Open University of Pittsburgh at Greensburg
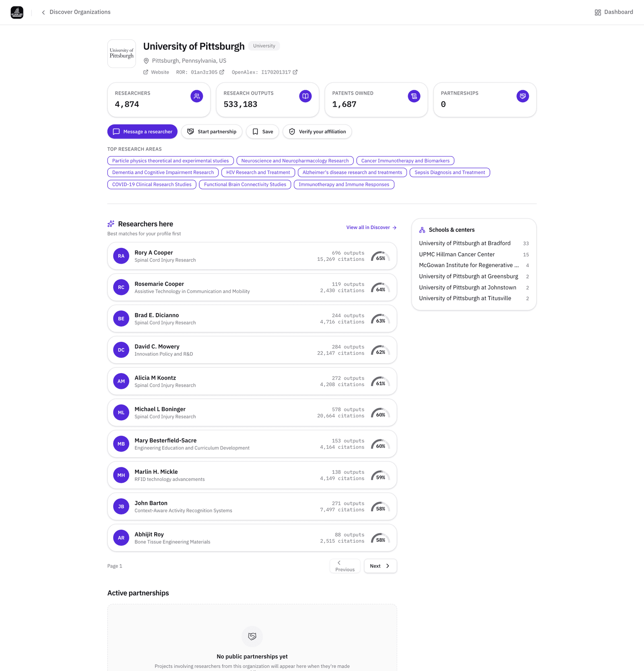The image size is (644, 671). point(474,276)
